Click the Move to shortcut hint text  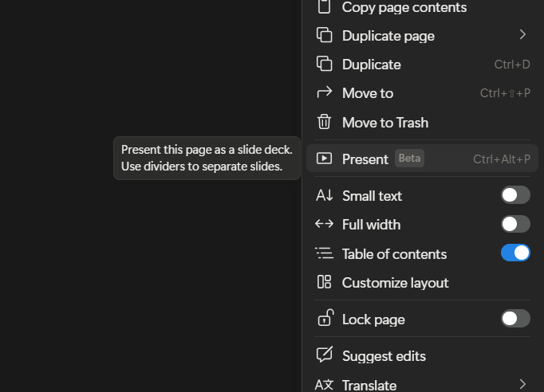click(505, 93)
